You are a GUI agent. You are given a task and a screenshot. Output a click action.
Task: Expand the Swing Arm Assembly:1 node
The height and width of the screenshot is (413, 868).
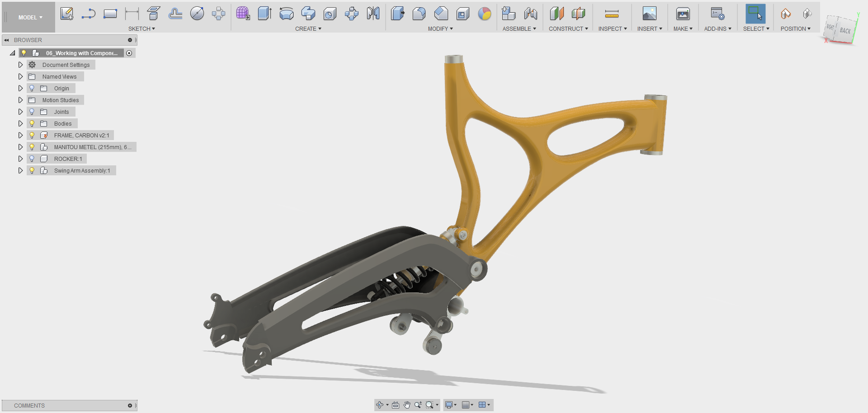tap(20, 170)
